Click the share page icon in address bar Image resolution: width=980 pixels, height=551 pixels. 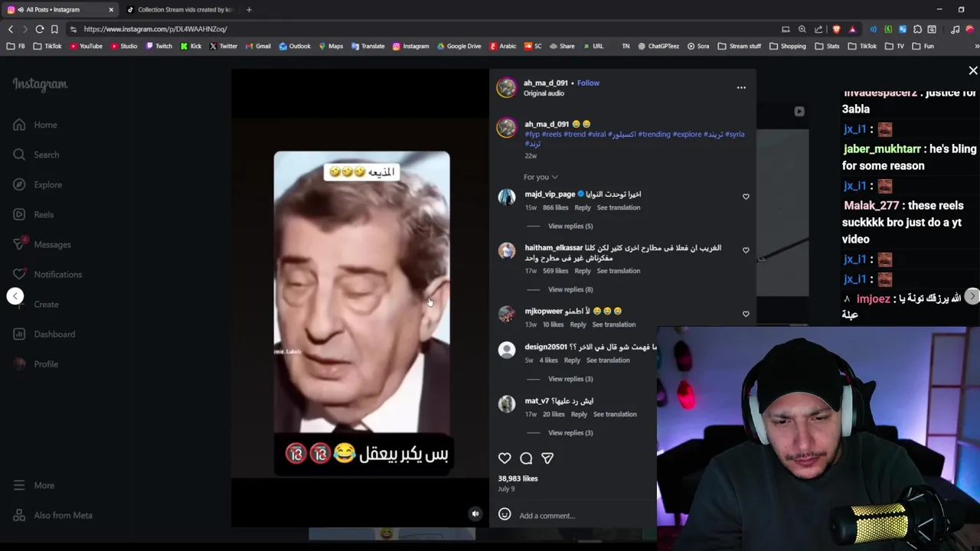point(818,29)
